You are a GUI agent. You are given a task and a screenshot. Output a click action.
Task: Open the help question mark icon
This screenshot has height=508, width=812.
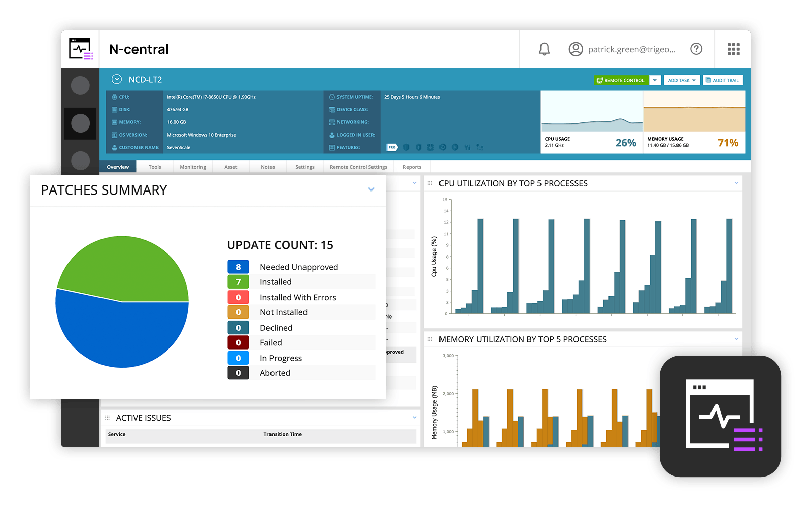(x=696, y=49)
